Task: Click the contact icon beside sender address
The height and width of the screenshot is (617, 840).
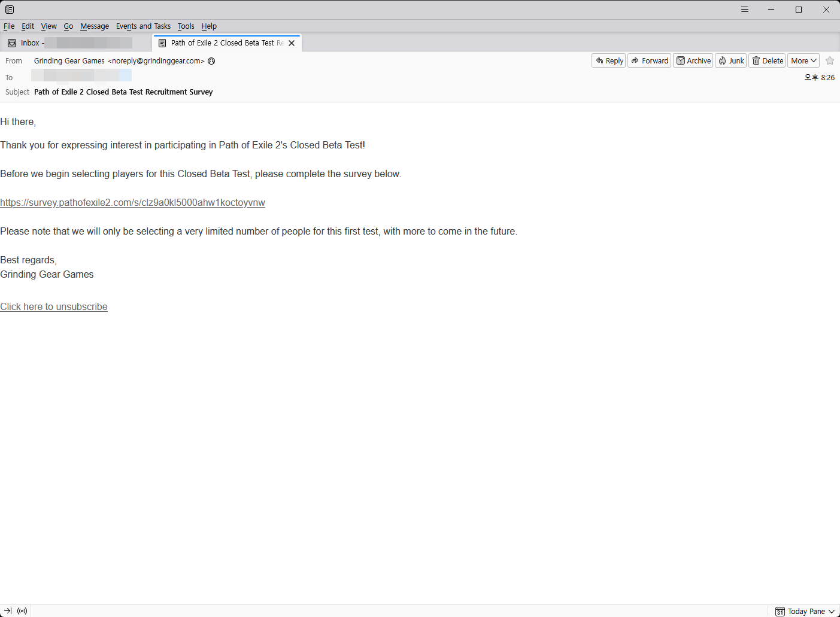Action: [x=211, y=61]
